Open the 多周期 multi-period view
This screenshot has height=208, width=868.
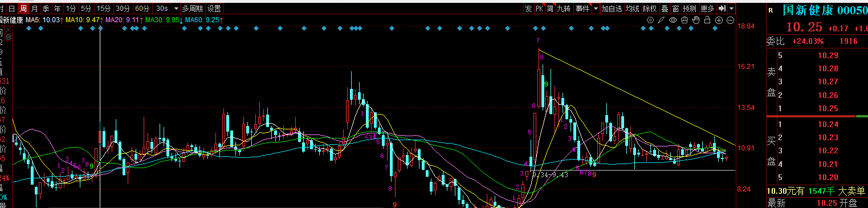click(x=192, y=9)
